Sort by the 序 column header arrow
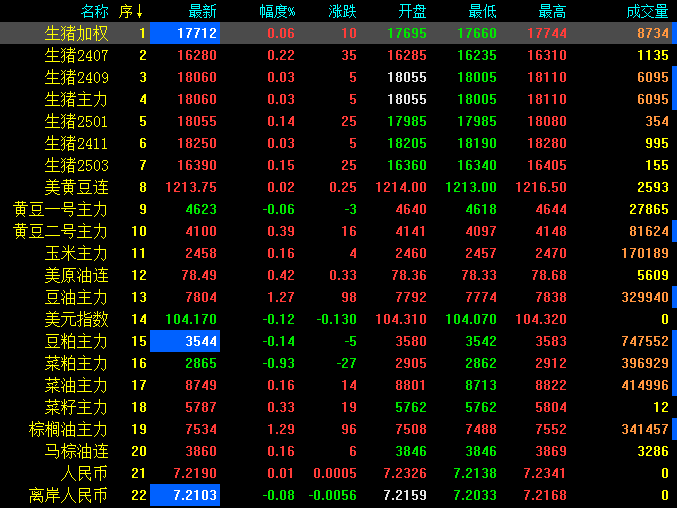The image size is (677, 508). click(139, 11)
